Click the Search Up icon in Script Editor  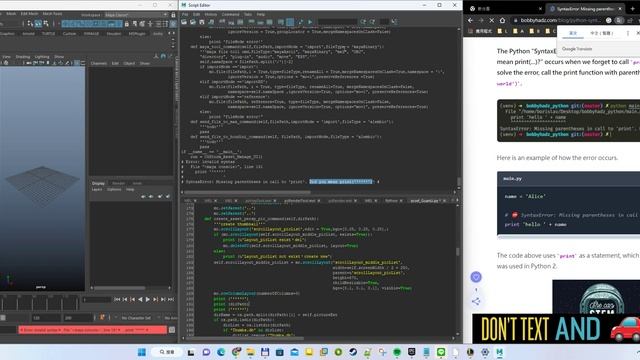tap(372, 22)
